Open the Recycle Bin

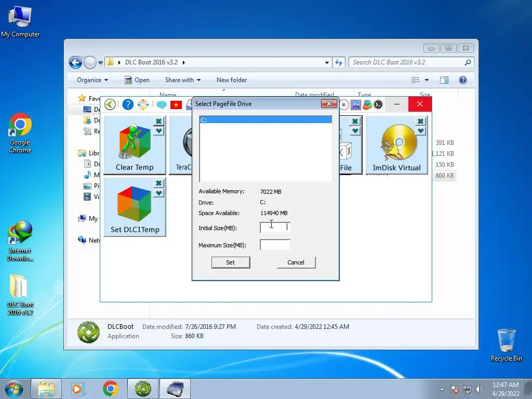506,345
